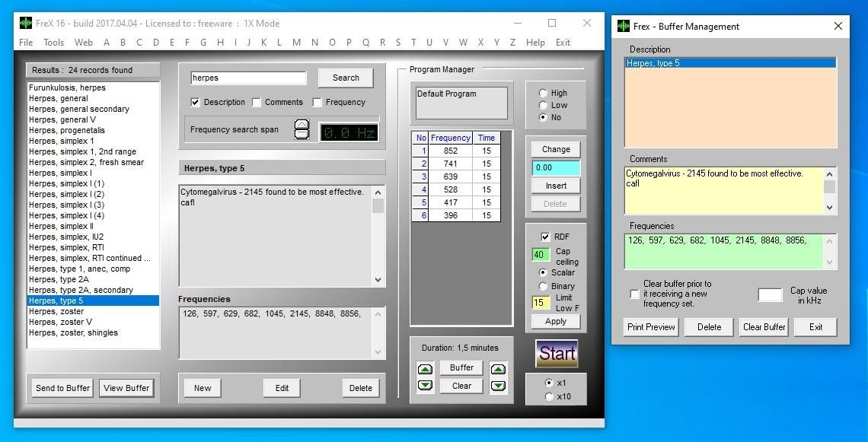Click the green up arrow left of Buffer

pos(425,369)
